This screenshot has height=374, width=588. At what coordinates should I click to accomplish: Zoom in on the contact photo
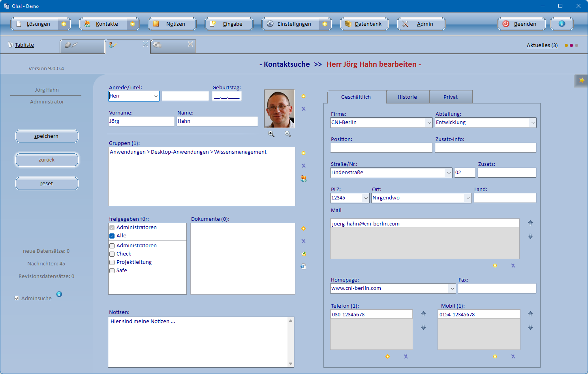271,134
